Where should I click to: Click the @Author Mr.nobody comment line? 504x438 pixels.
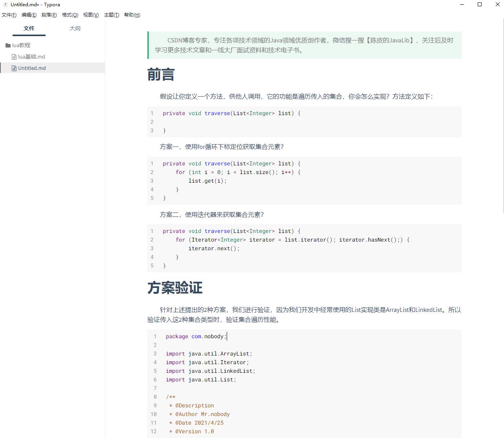click(199, 414)
